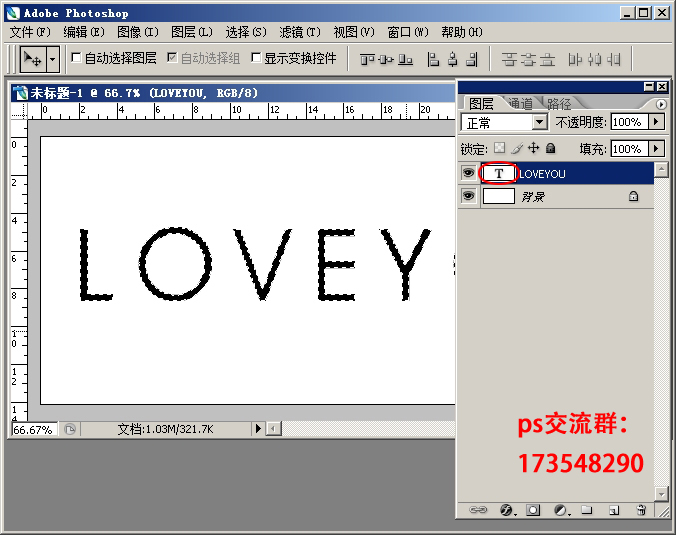Click the layers panel scroll down arrow

tap(661, 493)
